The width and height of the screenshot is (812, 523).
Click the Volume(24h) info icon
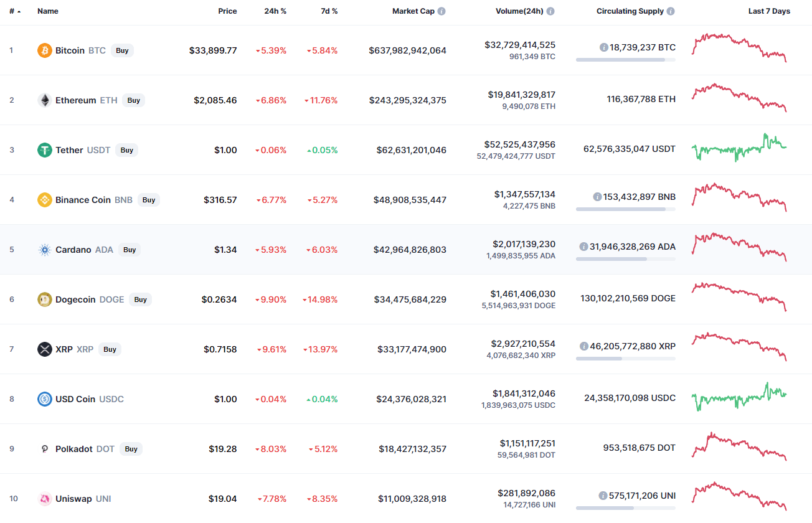coord(550,11)
